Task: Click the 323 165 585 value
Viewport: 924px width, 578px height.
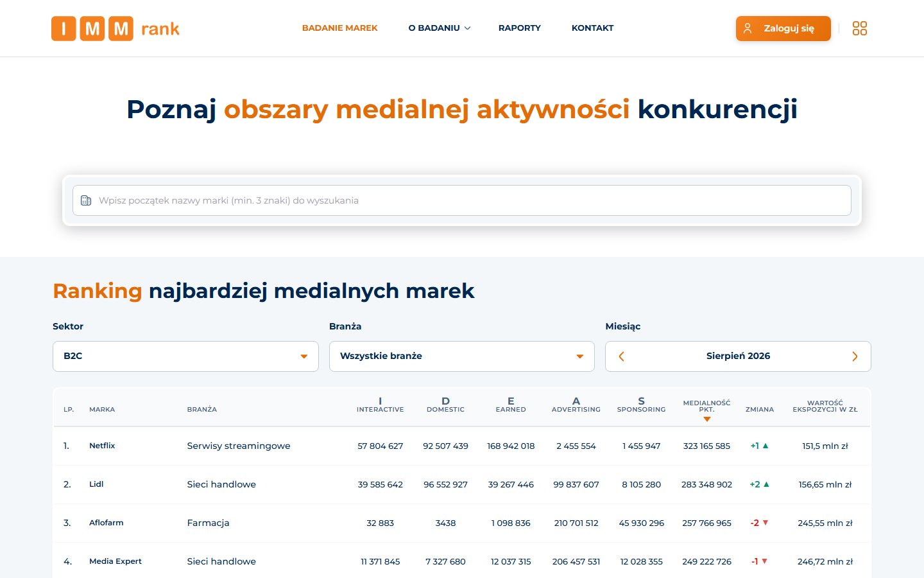Action: (706, 446)
